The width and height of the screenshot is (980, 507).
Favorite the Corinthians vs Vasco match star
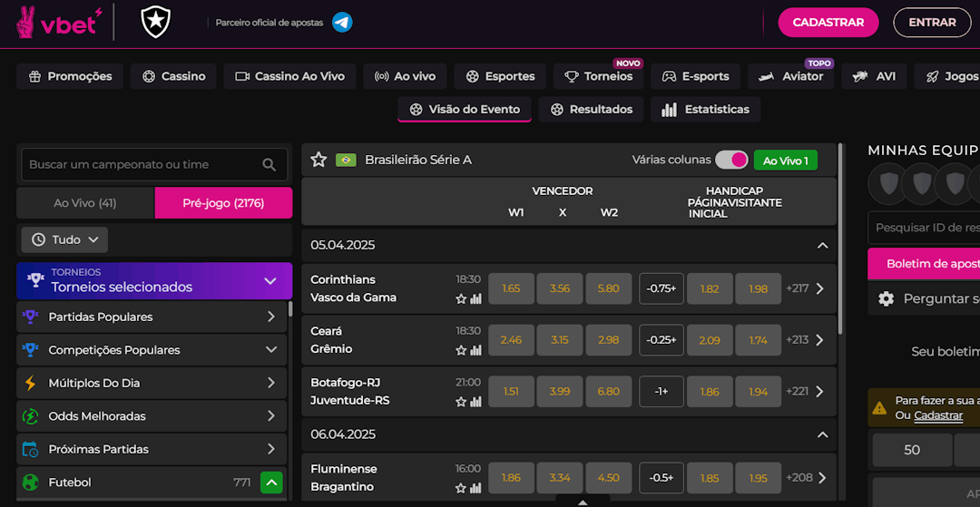[x=461, y=299]
